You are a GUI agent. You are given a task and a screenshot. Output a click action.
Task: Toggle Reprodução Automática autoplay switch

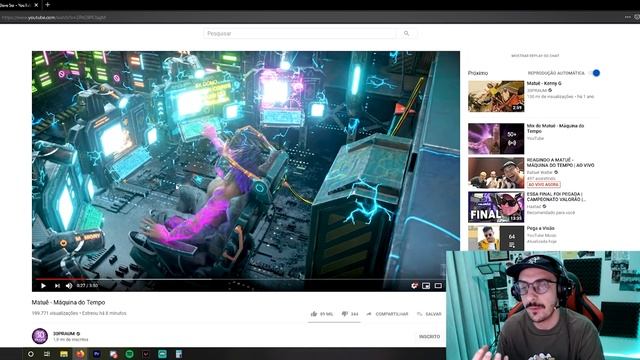(596, 73)
